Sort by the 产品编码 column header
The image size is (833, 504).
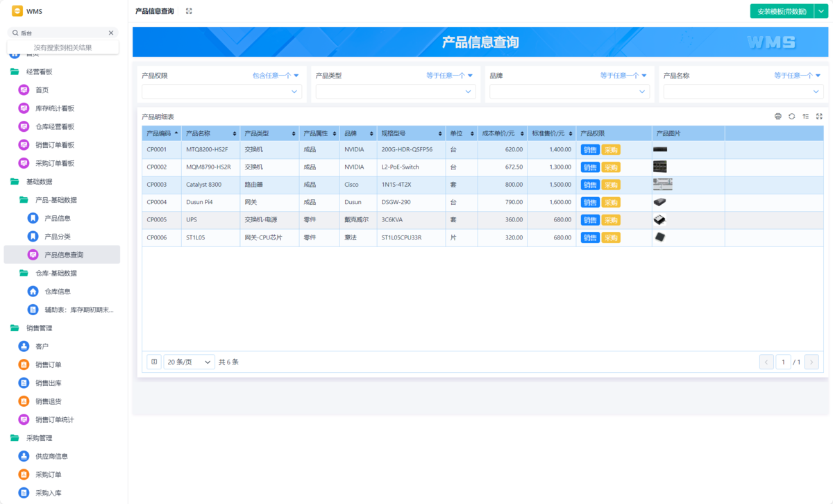pos(162,133)
